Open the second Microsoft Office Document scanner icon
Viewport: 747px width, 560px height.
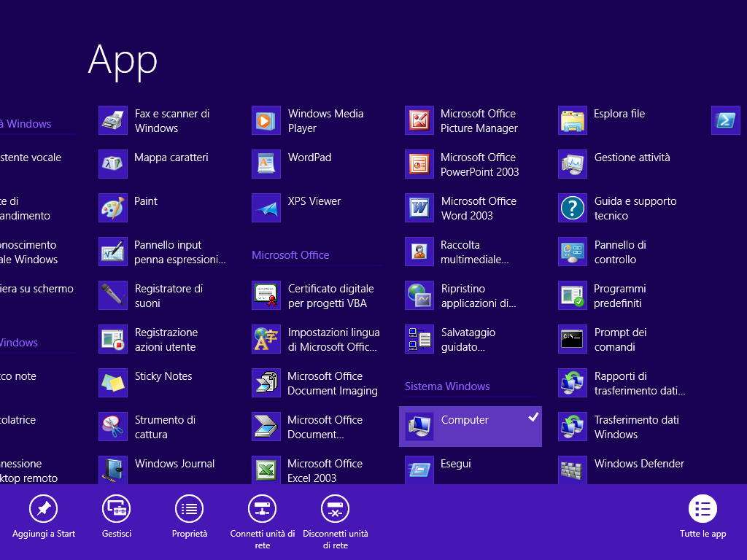pyautogui.click(x=266, y=427)
